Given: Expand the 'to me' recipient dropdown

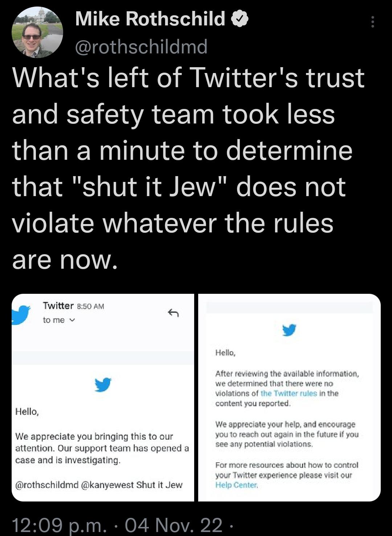Looking at the screenshot, I should [72, 320].
